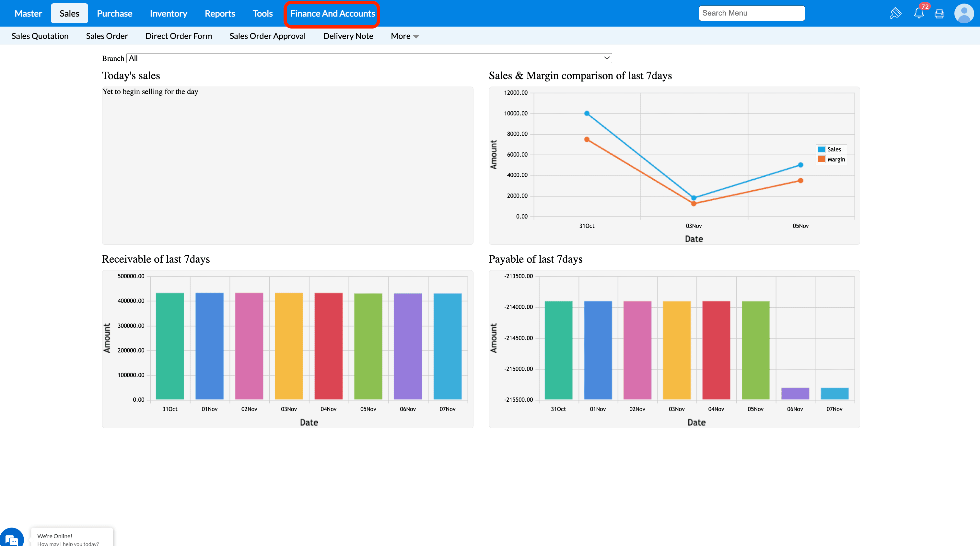This screenshot has width=980, height=546.
Task: Click the Delivery Note link
Action: click(x=348, y=36)
